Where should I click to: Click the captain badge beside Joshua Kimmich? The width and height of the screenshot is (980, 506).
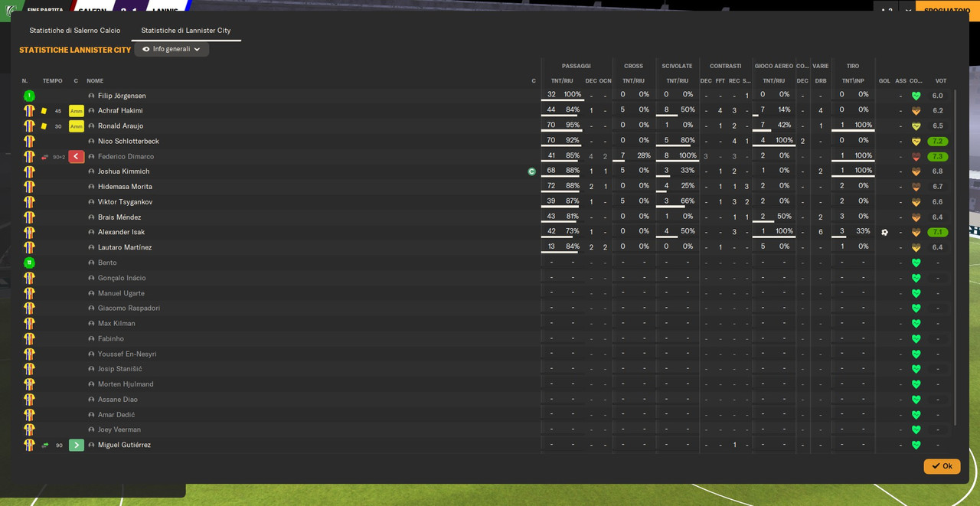532,171
